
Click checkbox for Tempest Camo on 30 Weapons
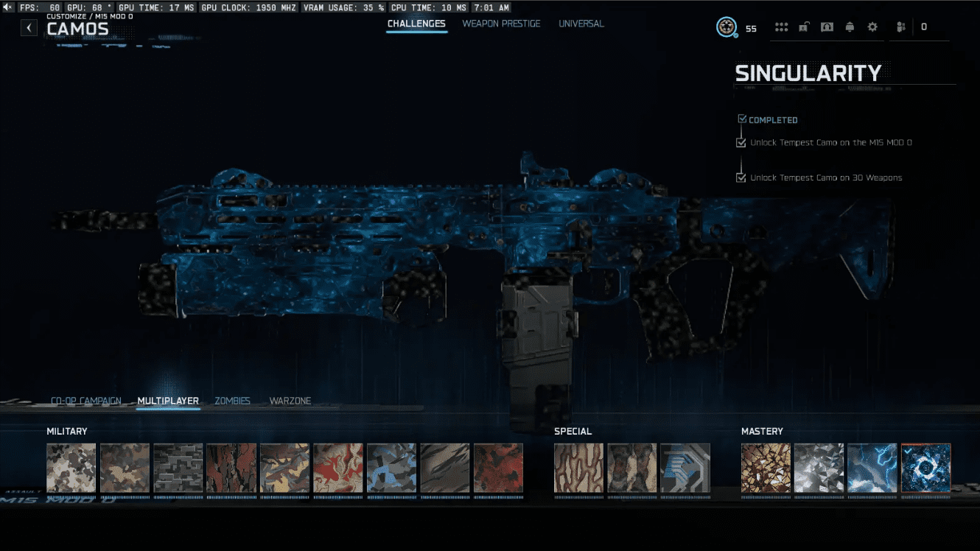point(741,178)
